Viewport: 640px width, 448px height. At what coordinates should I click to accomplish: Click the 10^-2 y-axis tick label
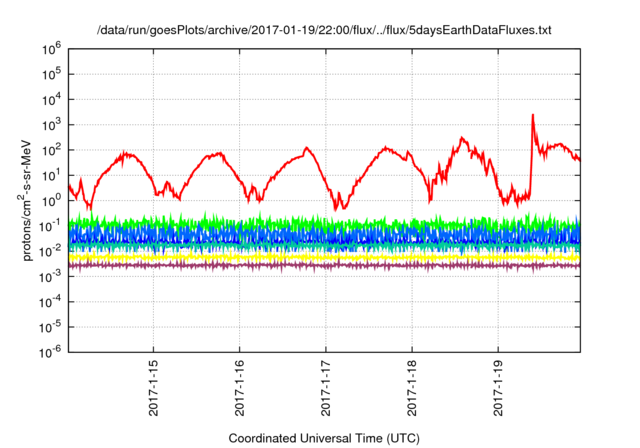pos(50,251)
